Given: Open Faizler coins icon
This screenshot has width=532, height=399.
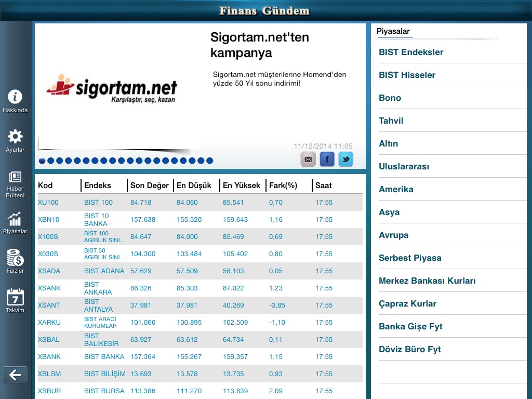Looking at the screenshot, I should click(15, 258).
